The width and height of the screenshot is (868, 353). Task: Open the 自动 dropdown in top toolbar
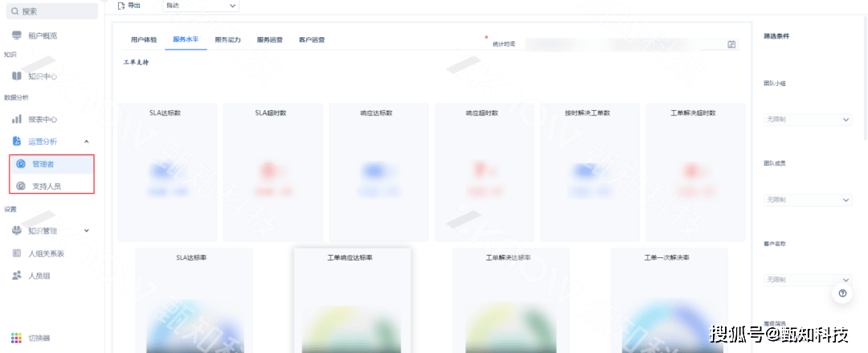pyautogui.click(x=201, y=6)
